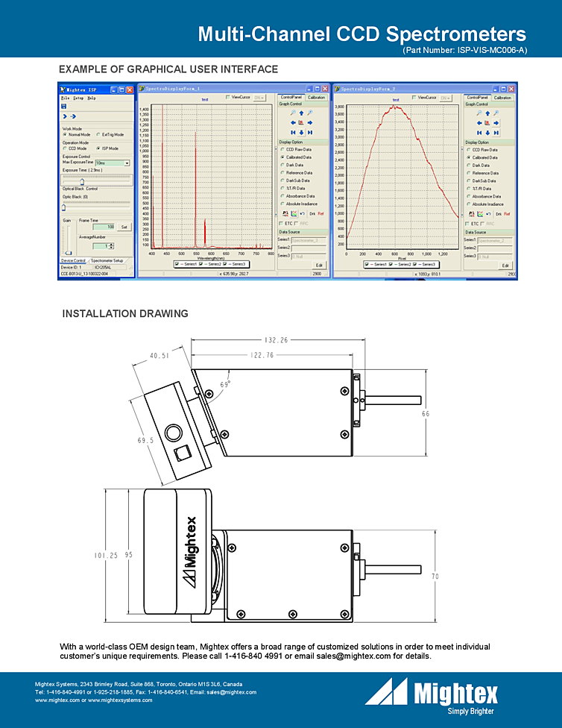The width and height of the screenshot is (562, 728).
Task: Click the Drk button in SpectroDisplayForm_1
Action: (312, 213)
